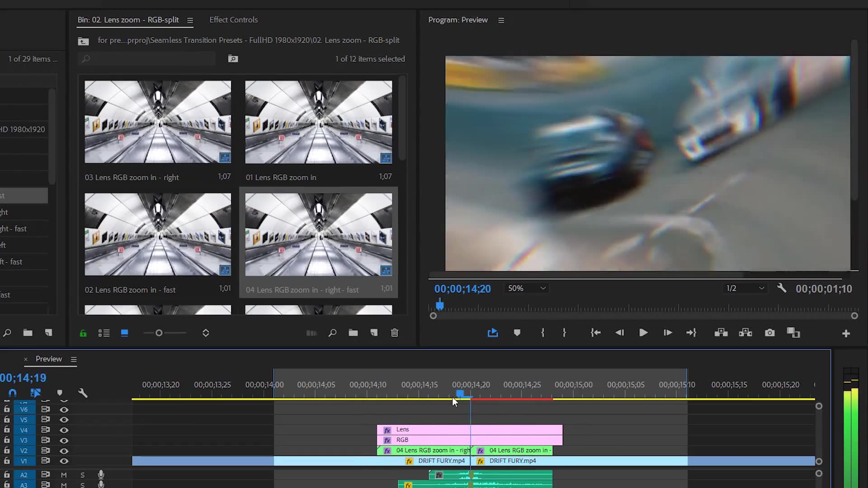The height and width of the screenshot is (488, 868).
Task: Hide track V1 with eye icon
Action: [64, 461]
